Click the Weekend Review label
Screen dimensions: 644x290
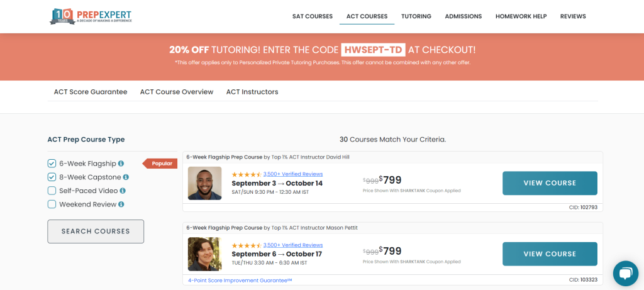pyautogui.click(x=88, y=204)
